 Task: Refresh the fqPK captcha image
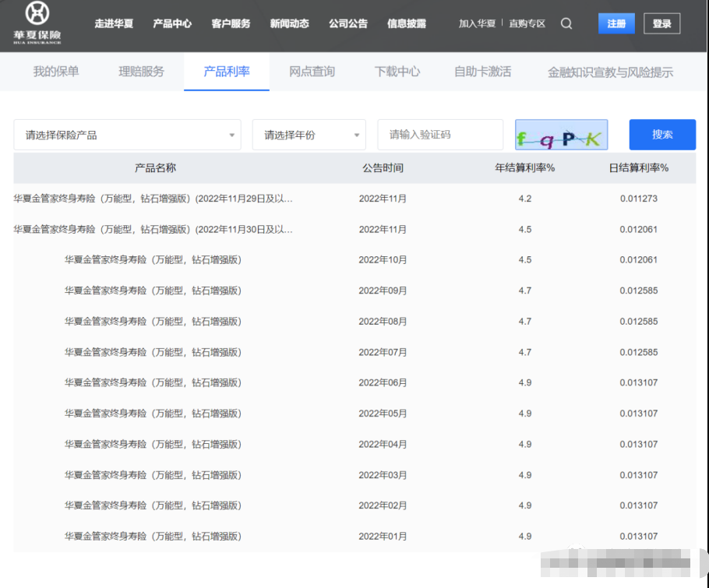coord(561,135)
